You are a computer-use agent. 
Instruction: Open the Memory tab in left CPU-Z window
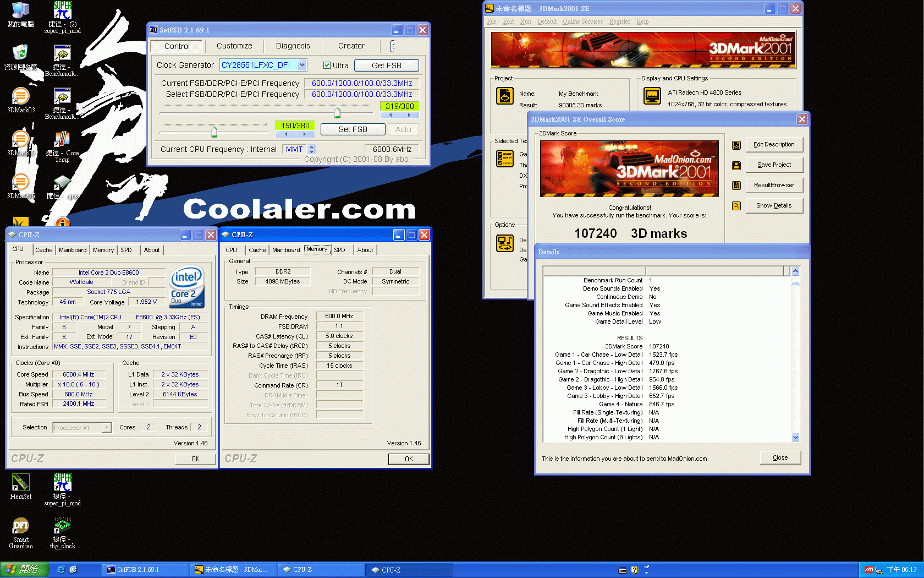pyautogui.click(x=103, y=250)
